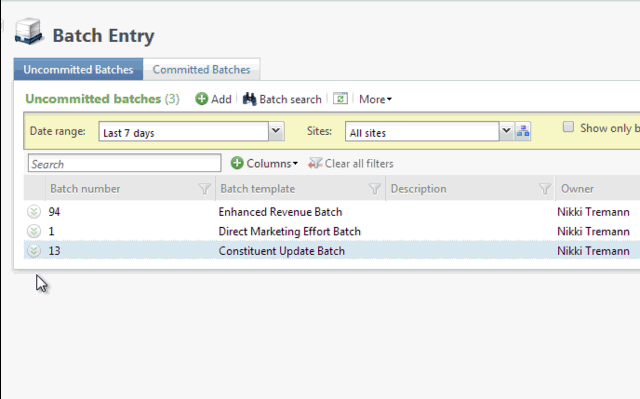Image resolution: width=640 pixels, height=399 pixels.
Task: Expand row for batch 1
Action: point(34,231)
